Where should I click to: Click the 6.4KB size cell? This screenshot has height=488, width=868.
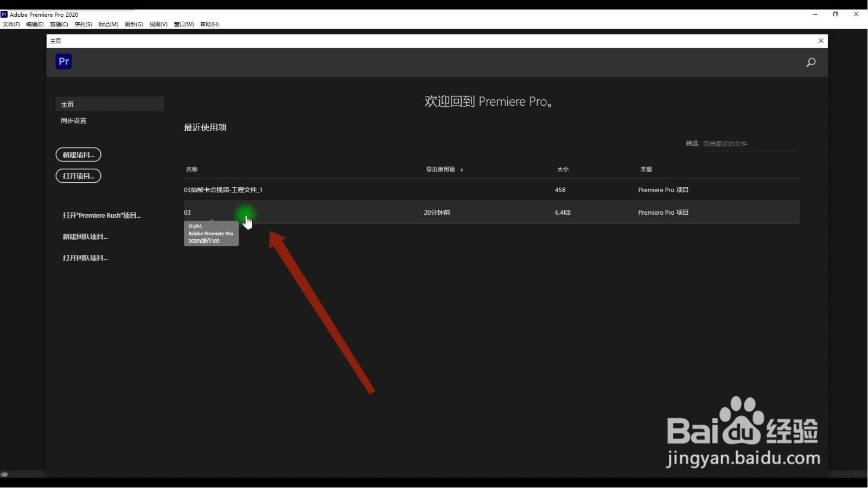coord(563,213)
